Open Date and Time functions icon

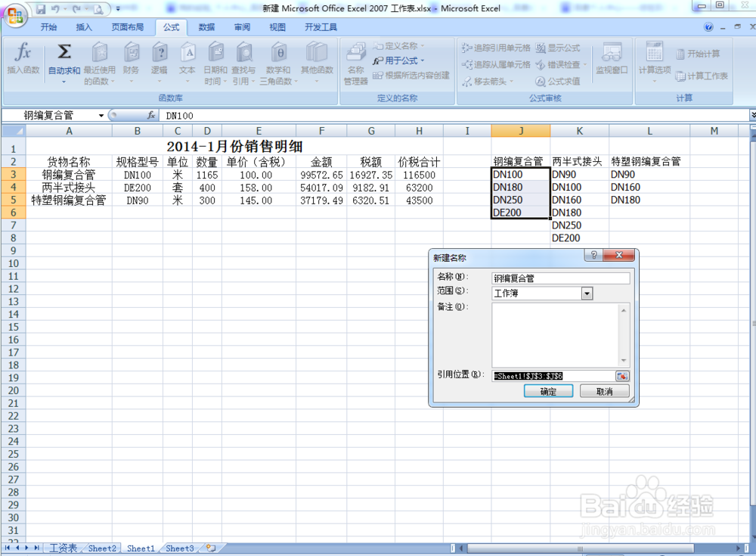(215, 52)
